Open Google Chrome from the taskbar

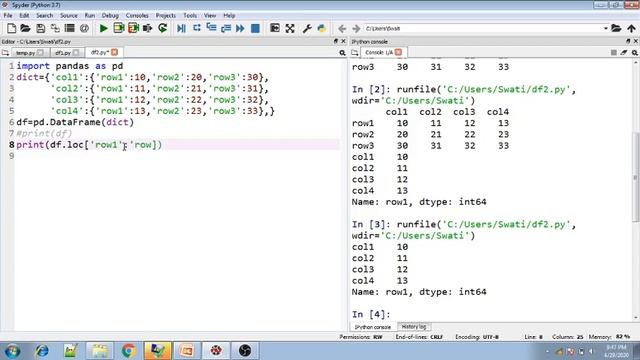(x=129, y=351)
